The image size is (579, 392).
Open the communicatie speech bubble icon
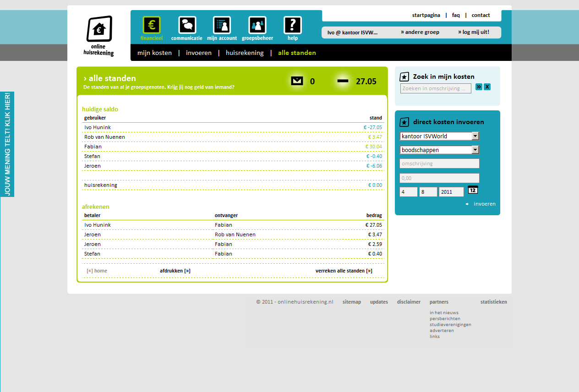coord(187,25)
